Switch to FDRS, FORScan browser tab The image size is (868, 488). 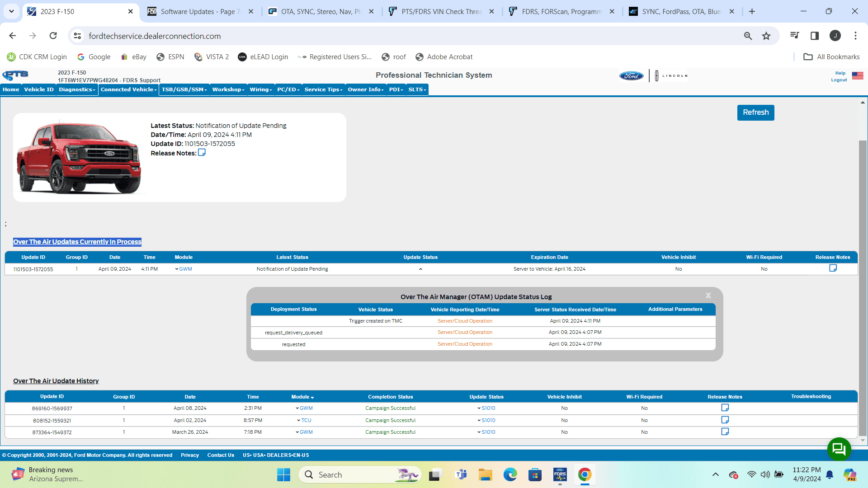point(561,11)
